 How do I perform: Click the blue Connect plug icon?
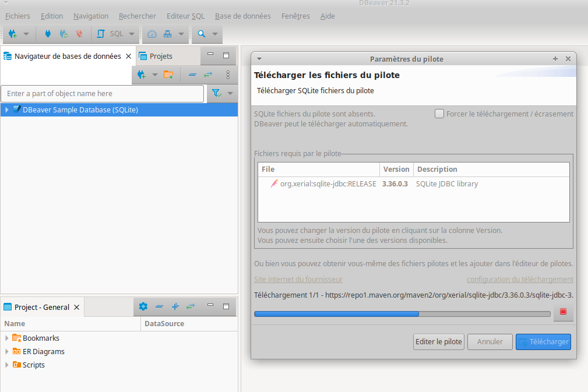tap(48, 34)
